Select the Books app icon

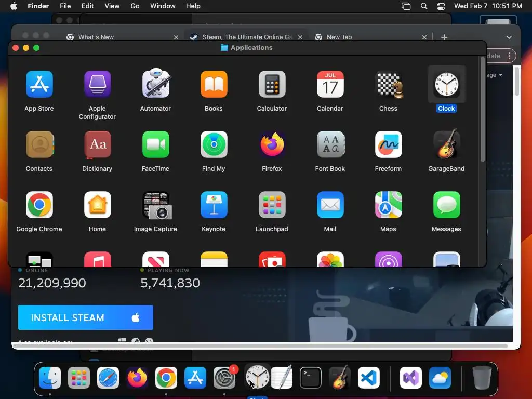[x=214, y=84]
